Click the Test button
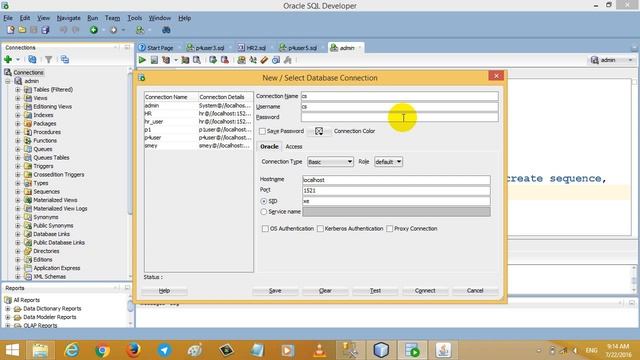 (x=375, y=291)
